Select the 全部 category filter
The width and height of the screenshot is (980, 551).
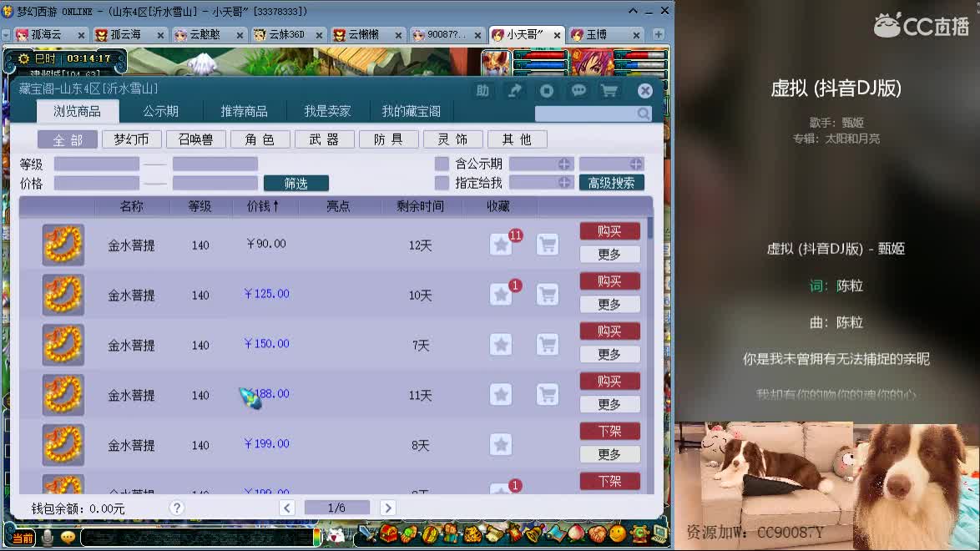68,139
